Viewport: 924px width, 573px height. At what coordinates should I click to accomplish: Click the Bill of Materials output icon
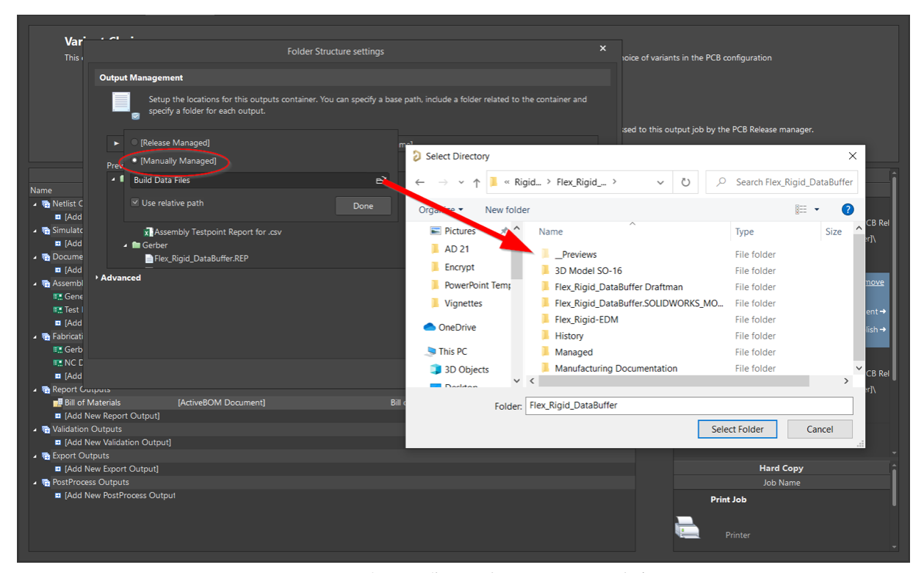[58, 403]
